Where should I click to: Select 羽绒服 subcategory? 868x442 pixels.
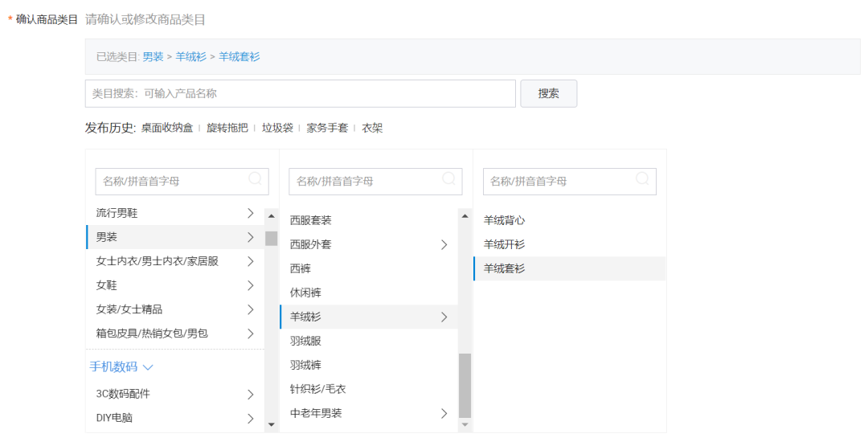pos(369,341)
